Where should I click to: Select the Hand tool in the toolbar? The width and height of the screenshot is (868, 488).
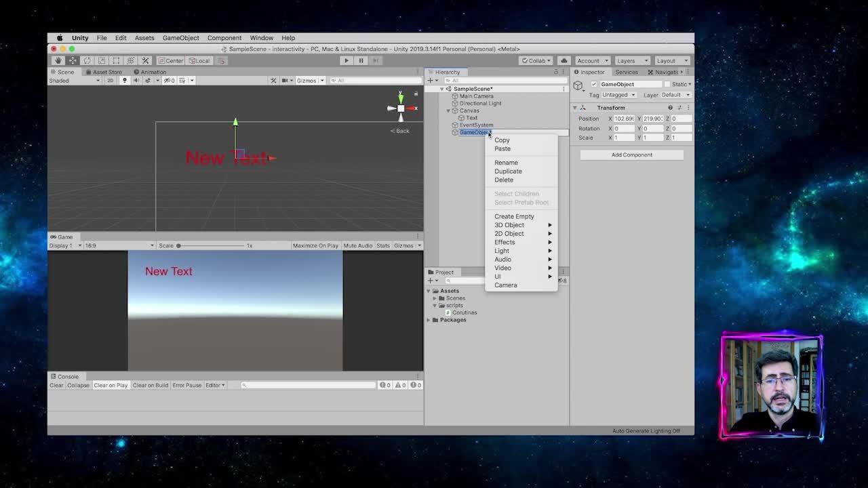pos(58,60)
